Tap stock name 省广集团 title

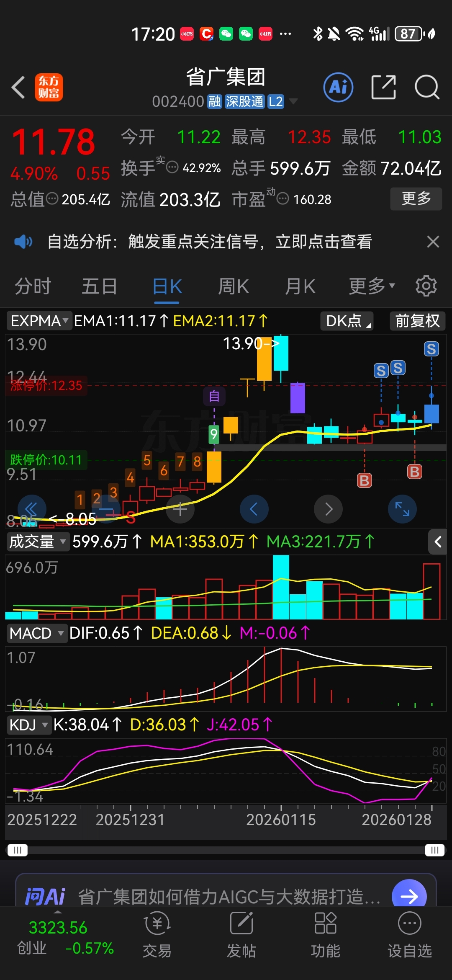pyautogui.click(x=226, y=77)
